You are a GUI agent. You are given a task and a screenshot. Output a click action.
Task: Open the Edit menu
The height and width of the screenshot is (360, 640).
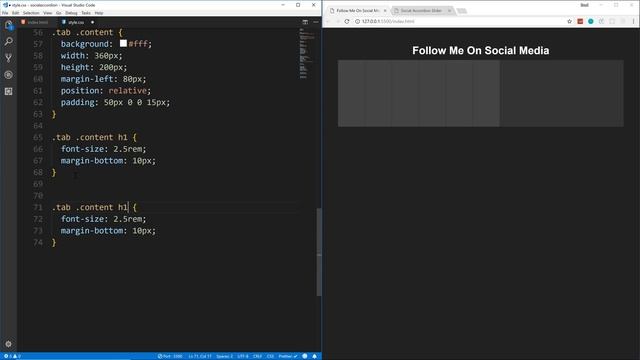tap(16, 13)
